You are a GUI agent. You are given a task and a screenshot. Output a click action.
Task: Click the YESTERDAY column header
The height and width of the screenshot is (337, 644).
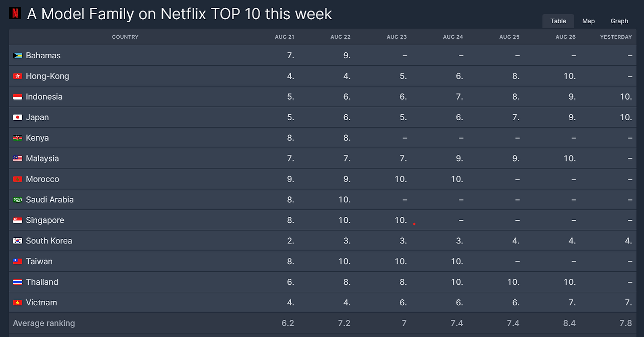(x=616, y=37)
